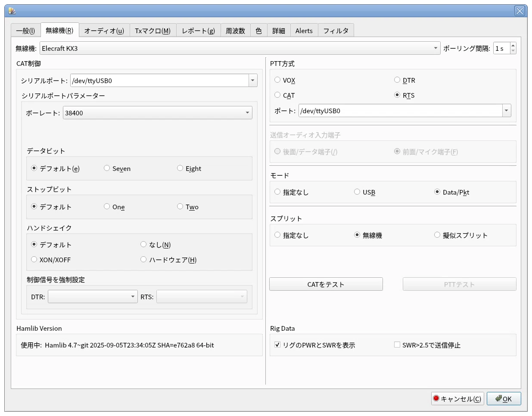Select ストップビット デフォルト radio button
532x416 pixels.
pos(51,207)
